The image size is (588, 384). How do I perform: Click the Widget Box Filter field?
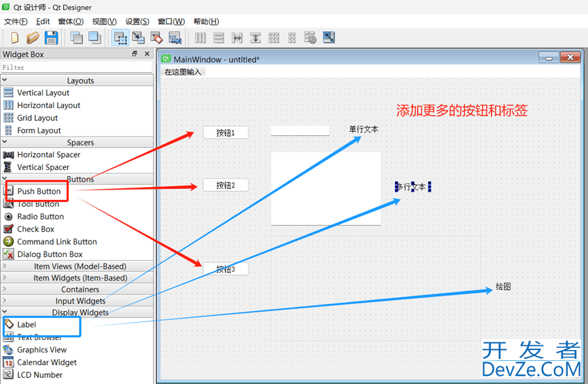click(x=77, y=67)
